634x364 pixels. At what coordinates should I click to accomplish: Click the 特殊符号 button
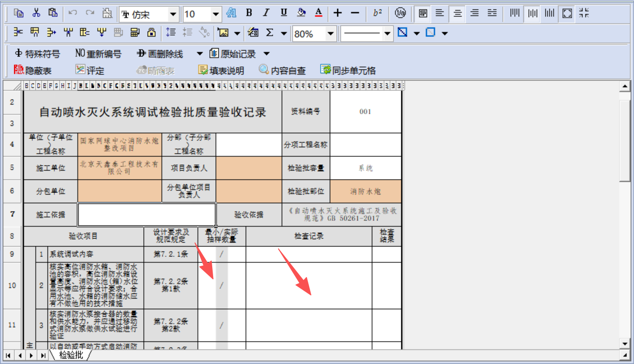pos(37,54)
